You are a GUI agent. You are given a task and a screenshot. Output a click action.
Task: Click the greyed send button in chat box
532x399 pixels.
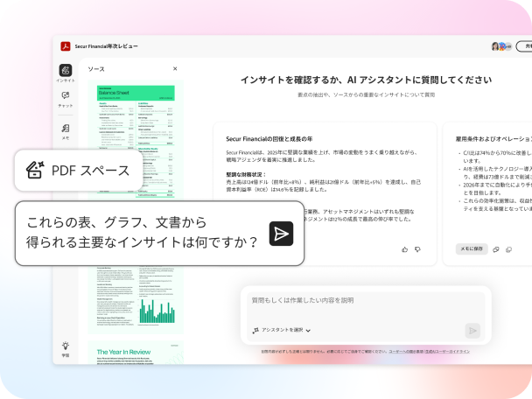(472, 331)
